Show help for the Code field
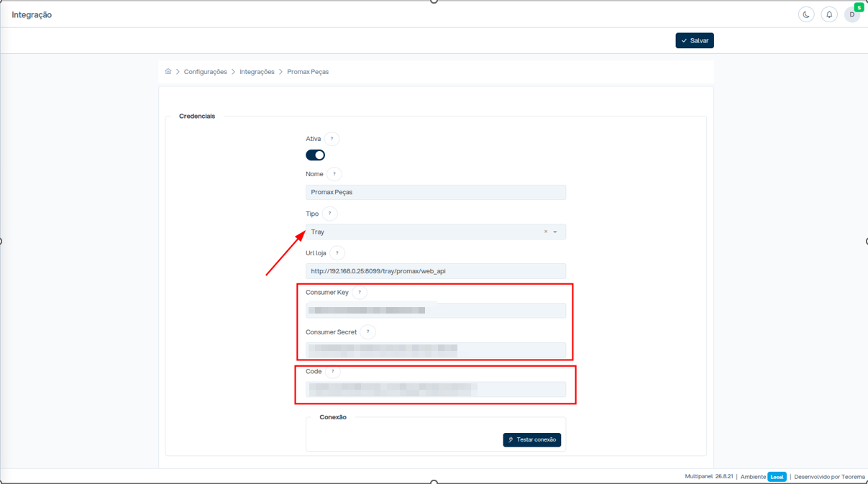Viewport: 868px width, 484px height. click(x=332, y=371)
